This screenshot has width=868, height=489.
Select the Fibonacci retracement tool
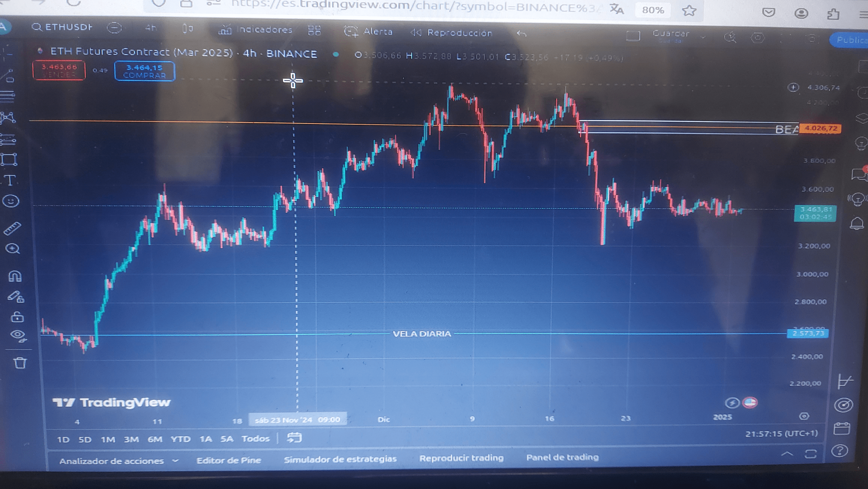[8, 97]
